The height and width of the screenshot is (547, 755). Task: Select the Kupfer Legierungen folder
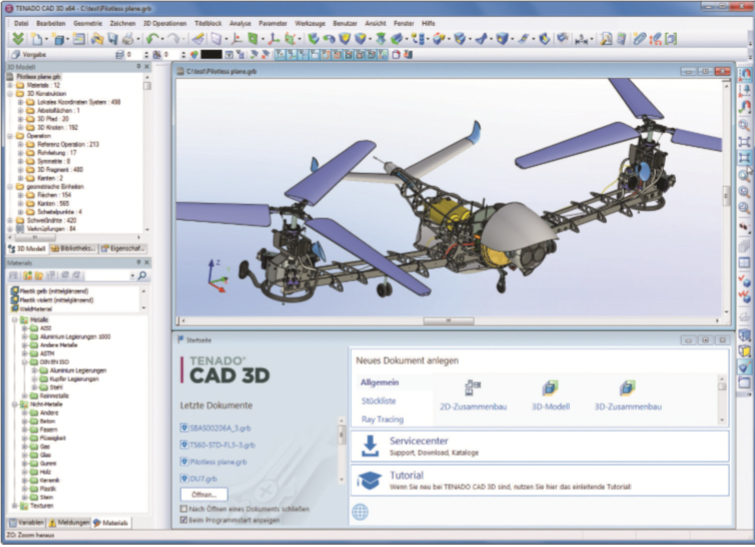coord(69,379)
